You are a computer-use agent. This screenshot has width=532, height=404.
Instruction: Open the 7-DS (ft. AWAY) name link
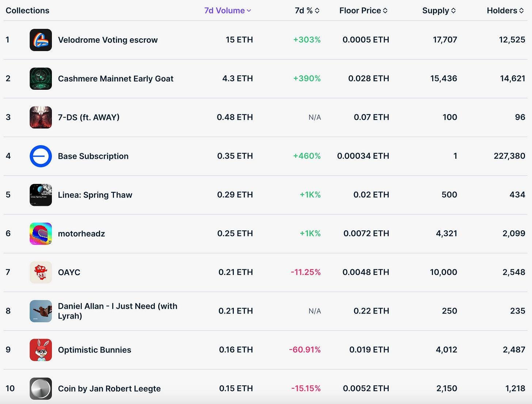pyautogui.click(x=89, y=117)
